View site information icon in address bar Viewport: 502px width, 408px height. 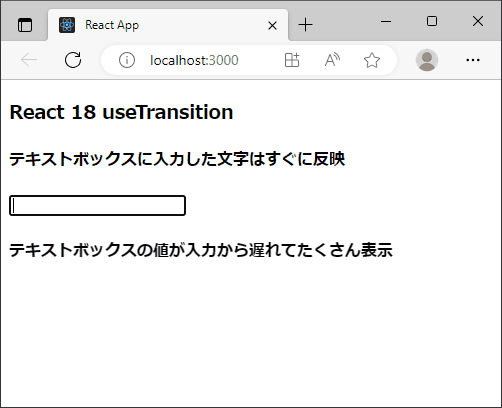point(127,60)
